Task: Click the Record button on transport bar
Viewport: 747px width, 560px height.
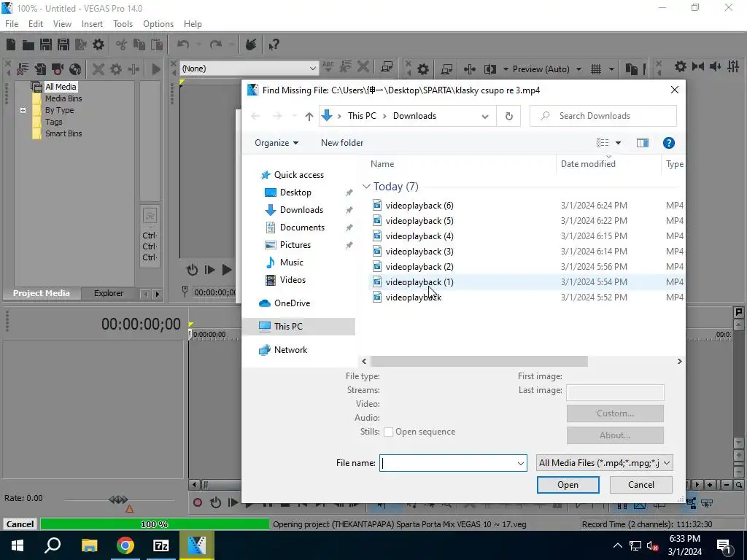Action: [197, 502]
